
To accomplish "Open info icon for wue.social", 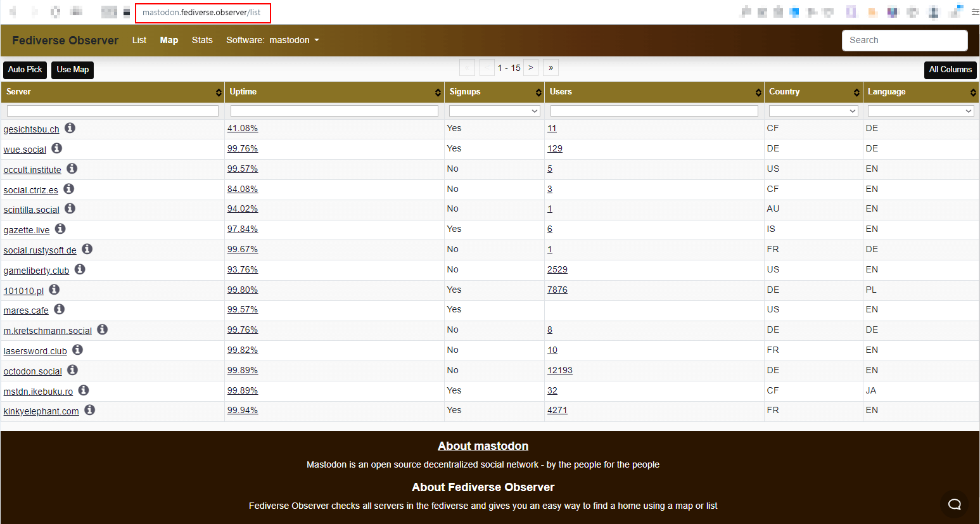I will (57, 148).
